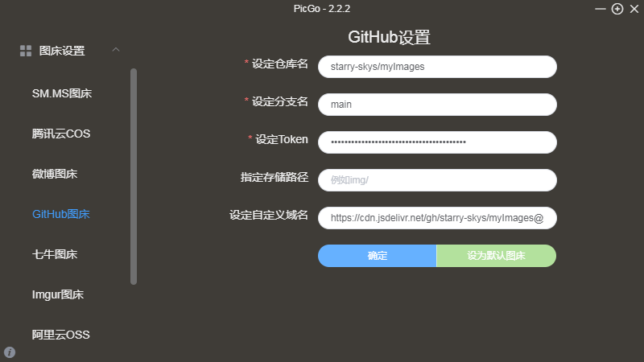Click into the 设定分支名 field with main
The height and width of the screenshot is (362, 644).
(x=437, y=105)
